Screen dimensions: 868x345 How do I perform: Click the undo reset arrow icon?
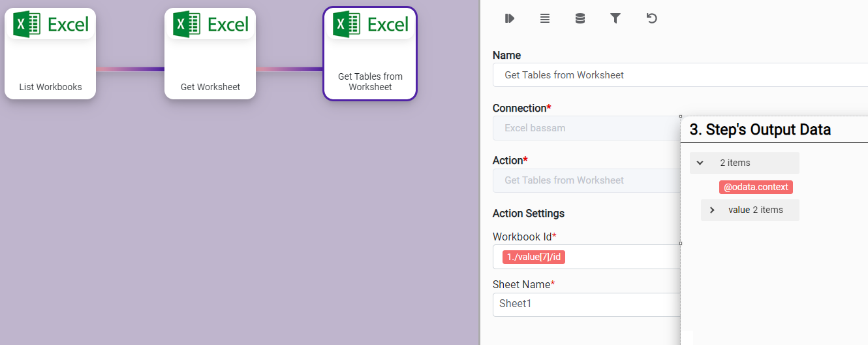(651, 18)
